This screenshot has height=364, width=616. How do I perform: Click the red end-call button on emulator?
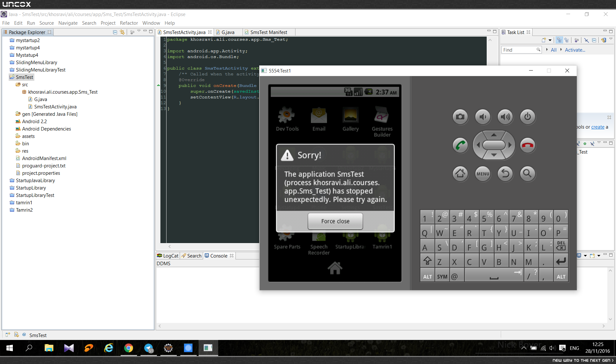528,145
